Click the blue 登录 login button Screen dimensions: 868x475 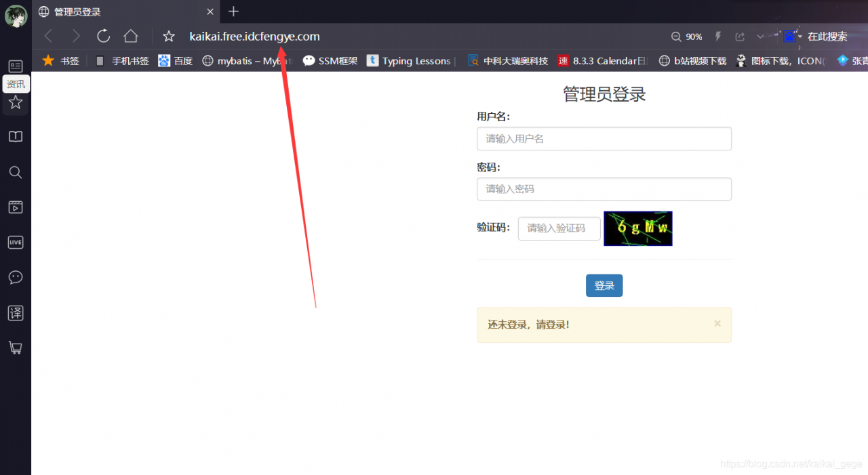[604, 285]
